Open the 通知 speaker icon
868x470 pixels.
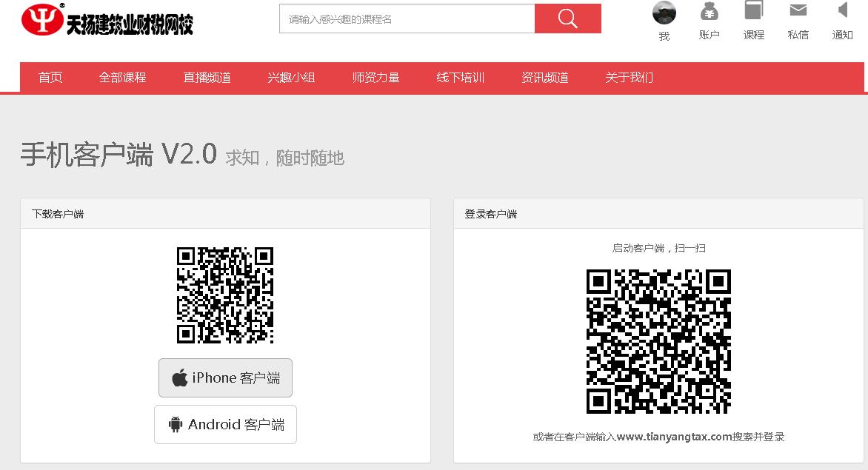pyautogui.click(x=842, y=11)
